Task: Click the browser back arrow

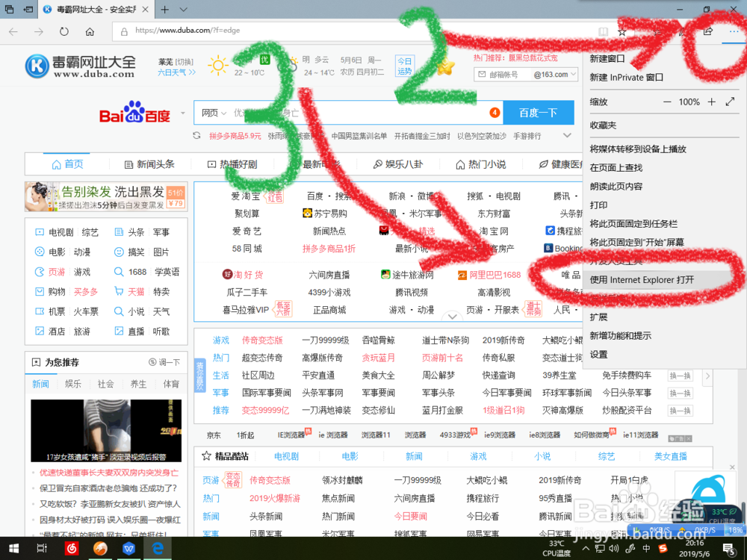Action: 13,31
